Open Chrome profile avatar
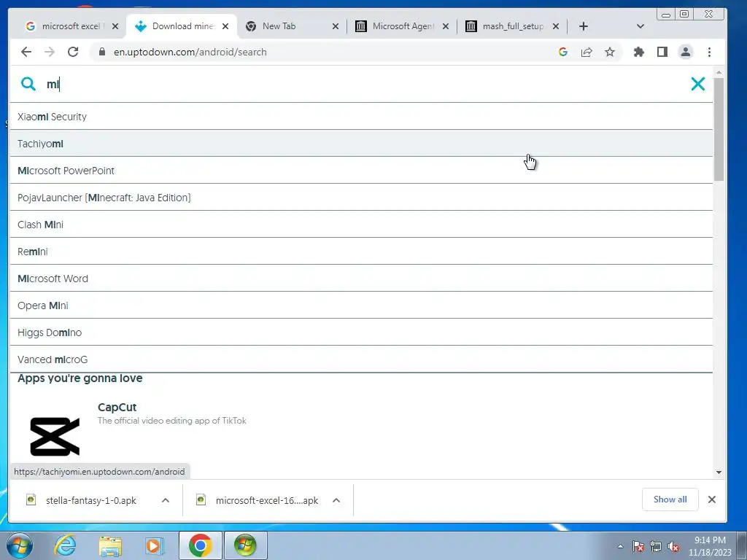The height and width of the screenshot is (560, 747). pyautogui.click(x=686, y=52)
